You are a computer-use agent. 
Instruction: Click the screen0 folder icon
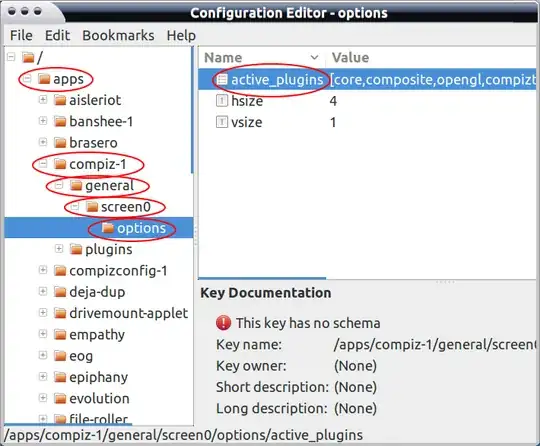pos(92,207)
